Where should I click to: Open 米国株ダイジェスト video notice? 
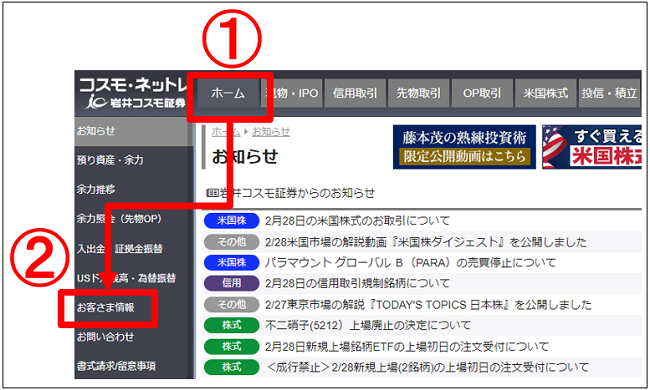[x=426, y=242]
